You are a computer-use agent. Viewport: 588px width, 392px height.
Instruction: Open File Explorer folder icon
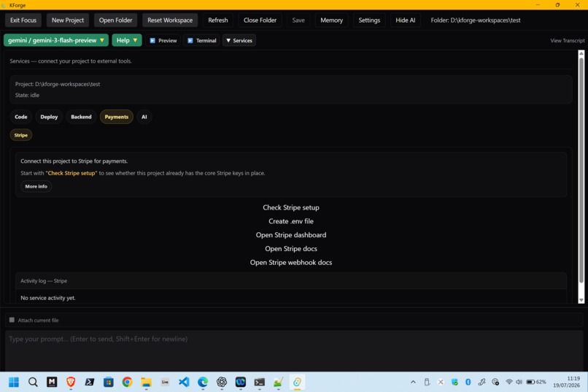[146, 382]
